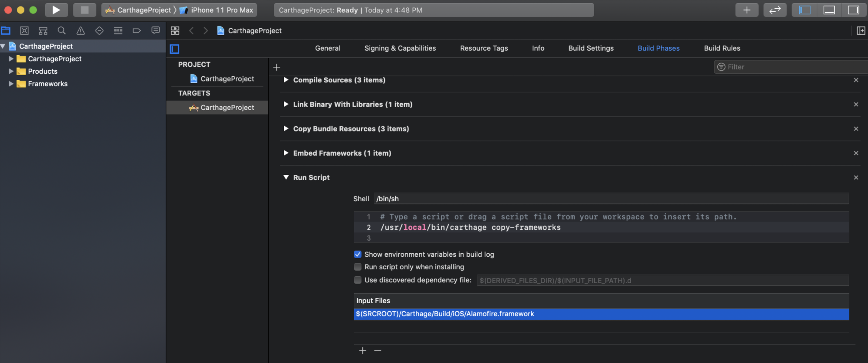This screenshot has height=363, width=868.
Task: Delete the Run Script phase
Action: click(x=856, y=177)
